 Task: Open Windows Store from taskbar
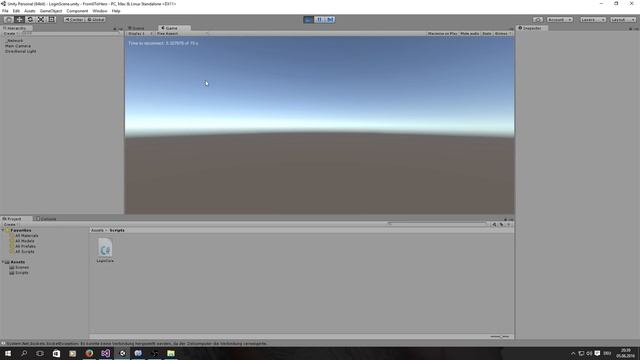click(56, 353)
